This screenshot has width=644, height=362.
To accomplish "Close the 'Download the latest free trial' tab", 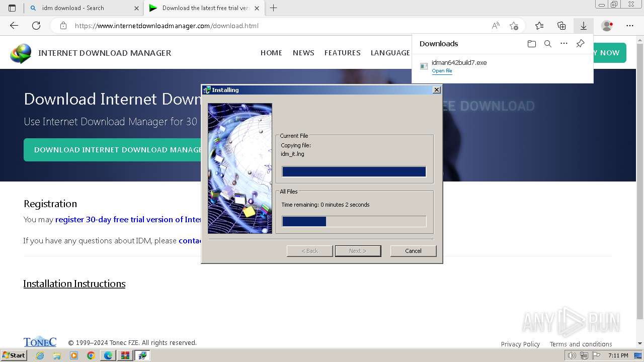I will tap(257, 8).
